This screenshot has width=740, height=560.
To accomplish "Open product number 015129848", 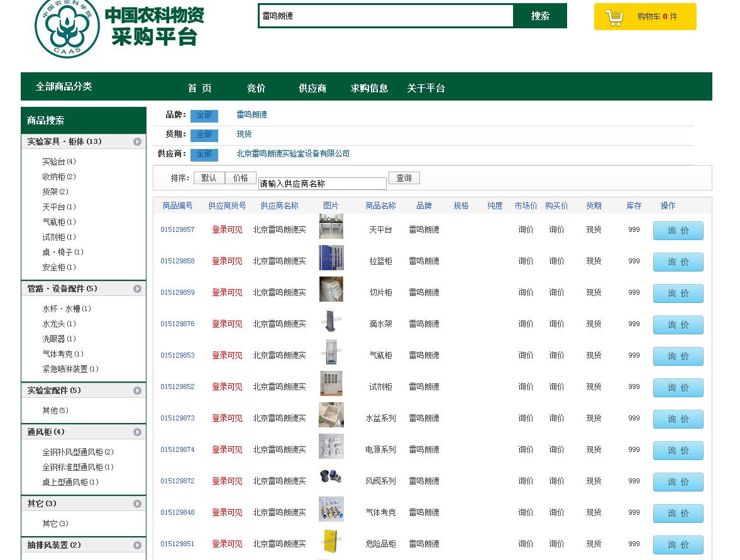I will pos(177,512).
